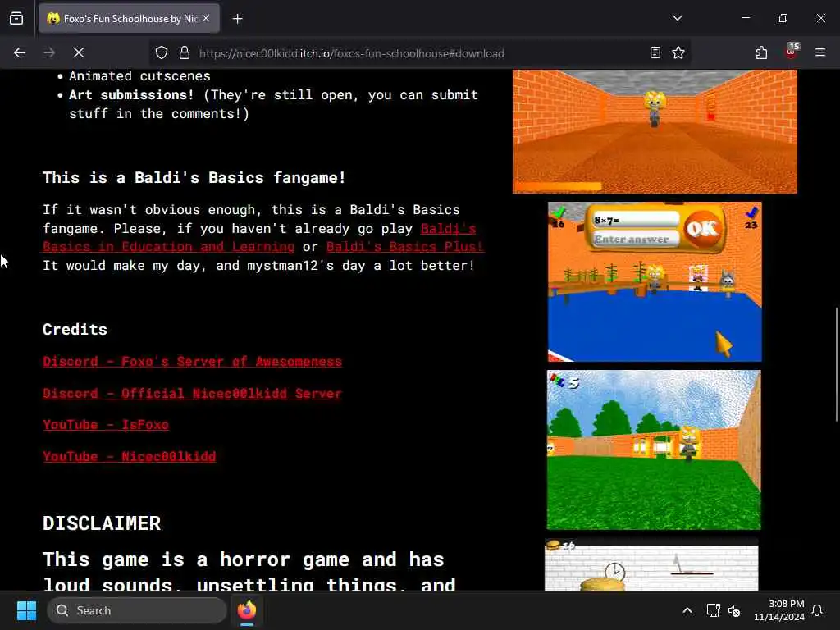View the white brick room screenshot
The image size is (840, 630).
point(651,565)
